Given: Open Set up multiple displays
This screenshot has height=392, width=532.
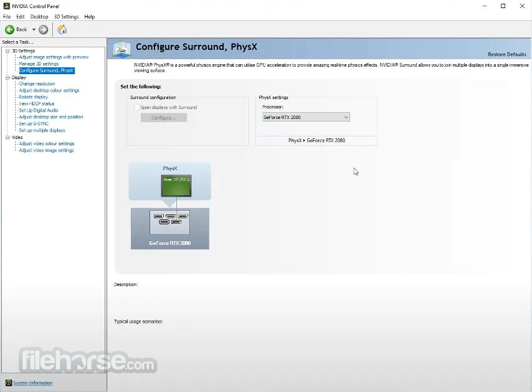Looking at the screenshot, I should click(x=42, y=130).
